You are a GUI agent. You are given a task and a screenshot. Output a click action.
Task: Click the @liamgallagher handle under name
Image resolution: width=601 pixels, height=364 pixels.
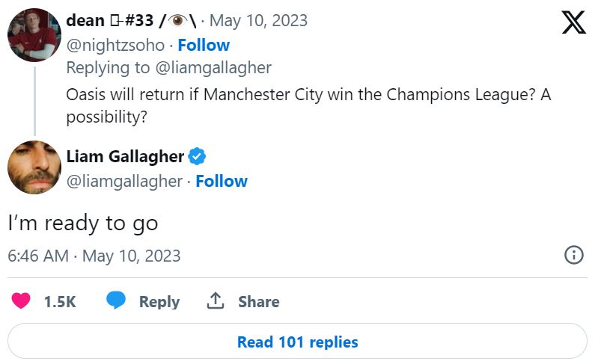tap(123, 181)
